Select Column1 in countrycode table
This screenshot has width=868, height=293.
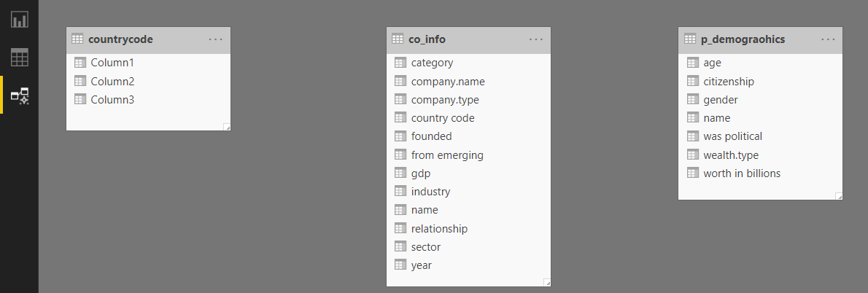tap(148, 63)
